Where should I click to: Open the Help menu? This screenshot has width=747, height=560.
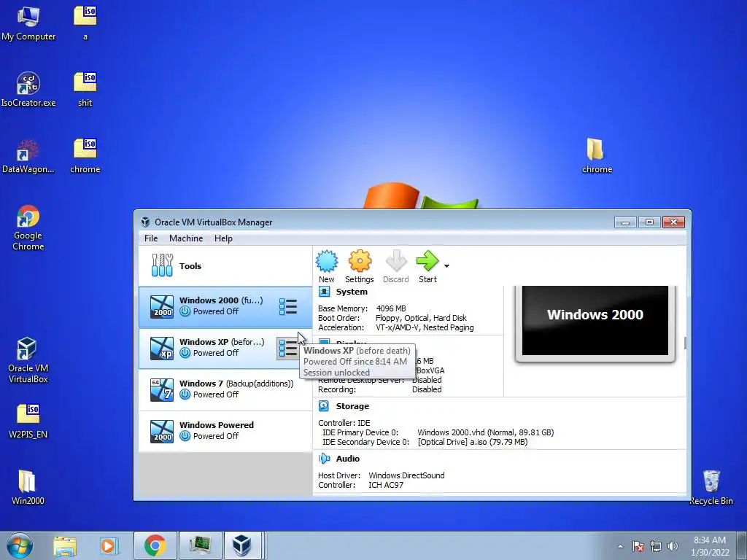(223, 238)
